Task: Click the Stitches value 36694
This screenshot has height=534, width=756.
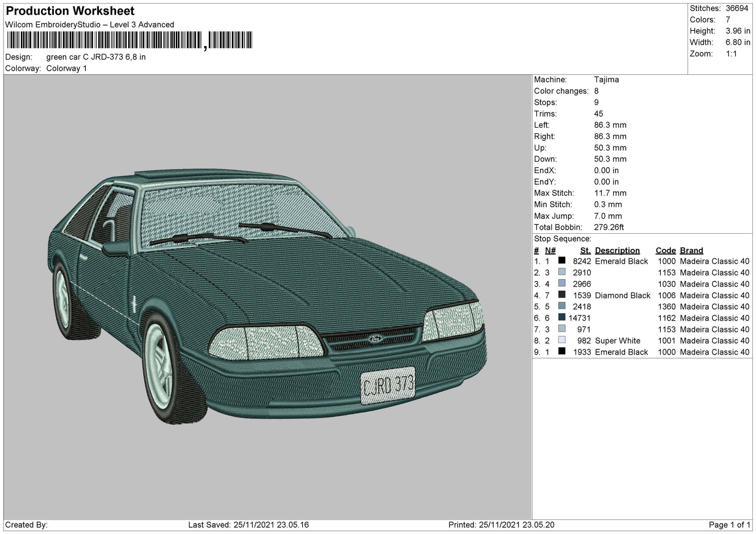Action: (737, 8)
